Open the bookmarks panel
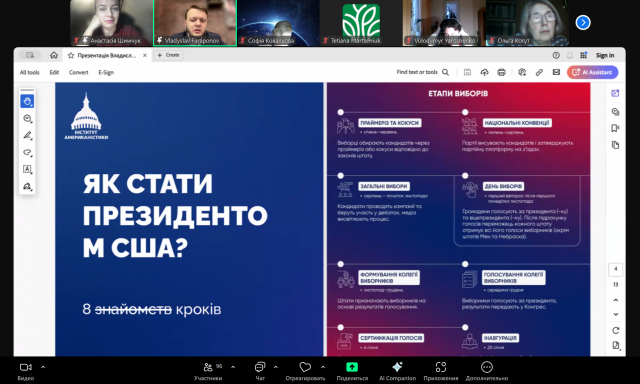This screenshot has width=640, height=384. [615, 129]
